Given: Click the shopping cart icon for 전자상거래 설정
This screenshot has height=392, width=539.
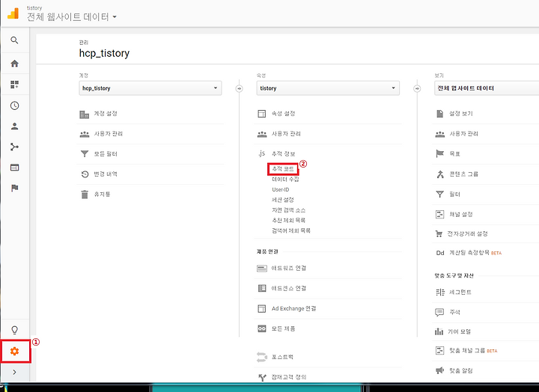Looking at the screenshot, I should point(439,234).
